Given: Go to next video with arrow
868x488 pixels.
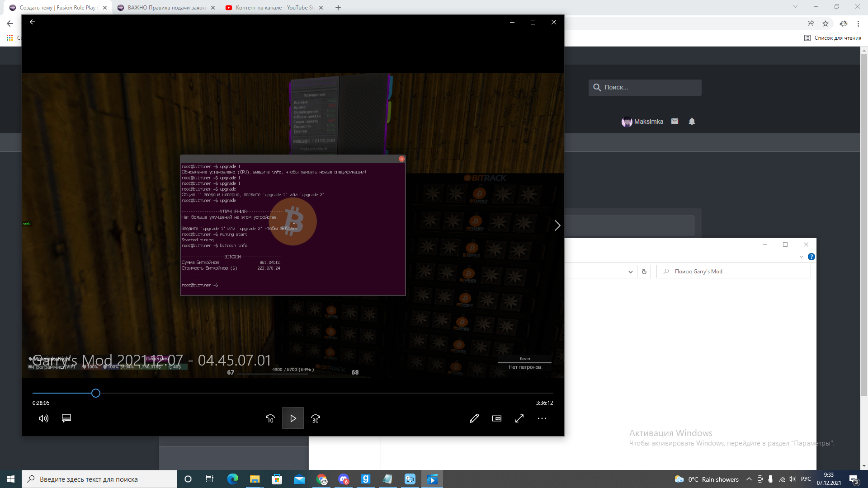Looking at the screenshot, I should tap(557, 225).
